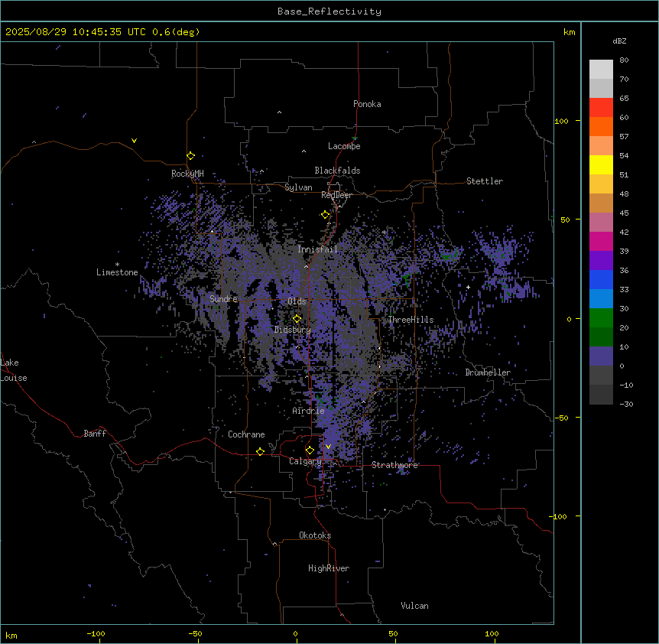Select the Cochrane label

246,434
